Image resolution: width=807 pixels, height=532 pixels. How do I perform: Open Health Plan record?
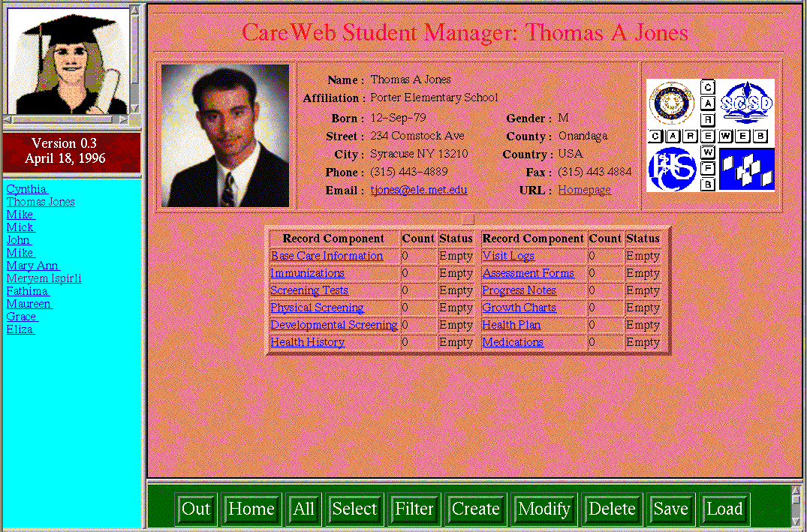coord(511,325)
